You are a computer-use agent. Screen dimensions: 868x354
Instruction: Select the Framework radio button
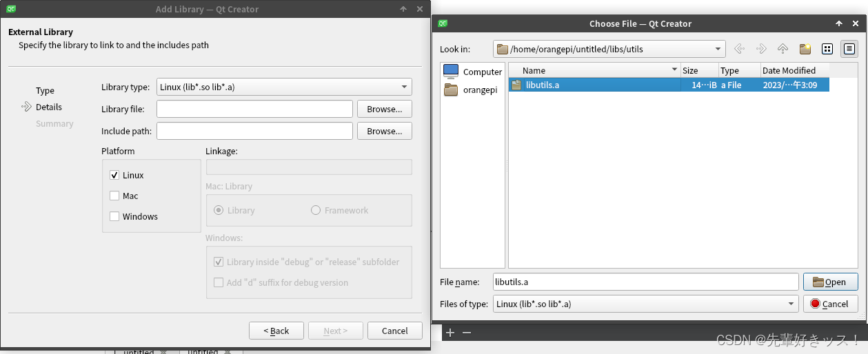click(x=316, y=210)
